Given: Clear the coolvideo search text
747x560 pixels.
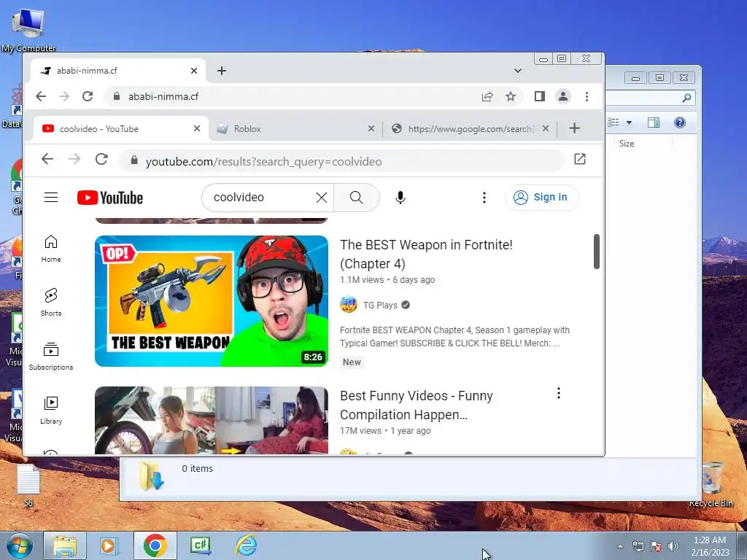Looking at the screenshot, I should click(322, 198).
